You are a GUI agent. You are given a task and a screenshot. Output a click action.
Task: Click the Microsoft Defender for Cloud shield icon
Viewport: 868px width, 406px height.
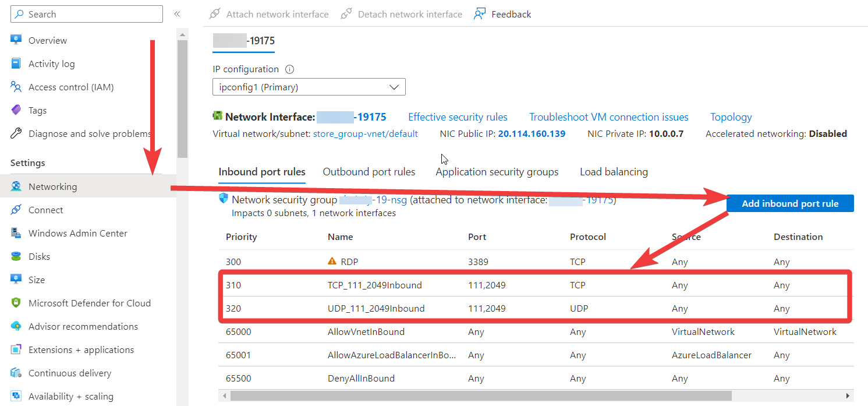pyautogui.click(x=16, y=303)
